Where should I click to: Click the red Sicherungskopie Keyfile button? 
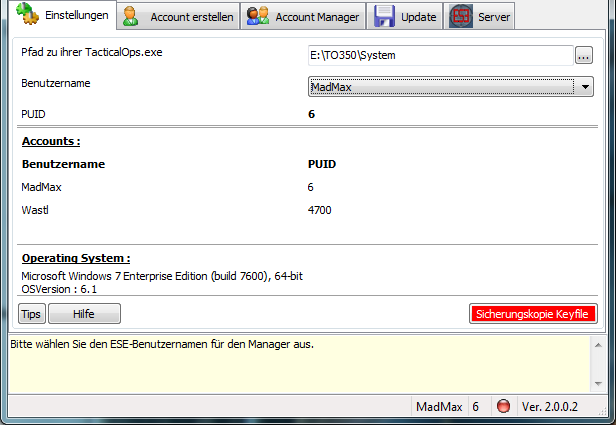(533, 314)
